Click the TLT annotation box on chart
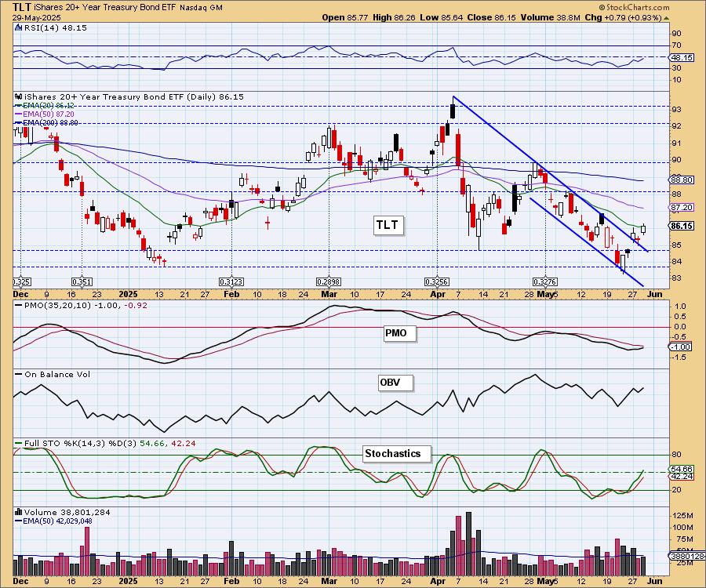This screenshot has height=588, width=706. (x=388, y=225)
